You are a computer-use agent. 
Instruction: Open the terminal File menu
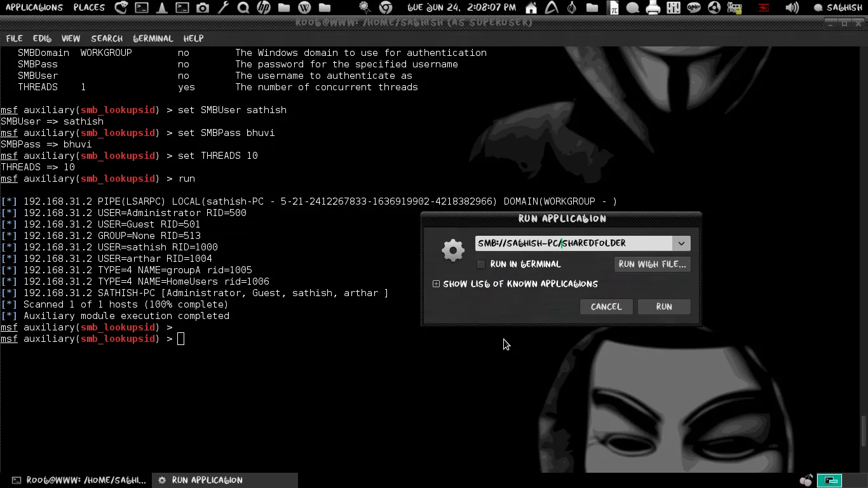click(14, 39)
